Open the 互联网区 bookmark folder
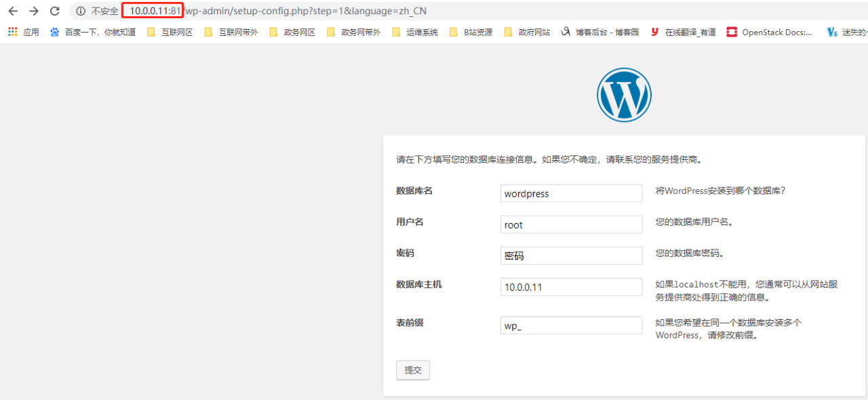 pyautogui.click(x=170, y=32)
